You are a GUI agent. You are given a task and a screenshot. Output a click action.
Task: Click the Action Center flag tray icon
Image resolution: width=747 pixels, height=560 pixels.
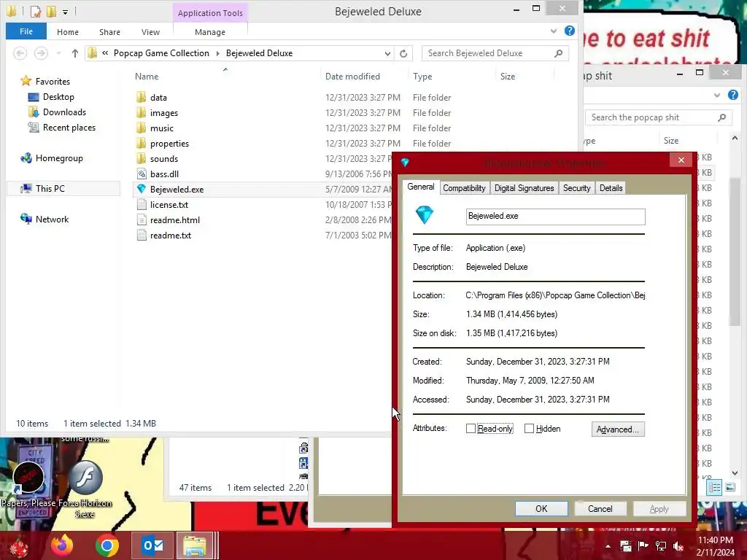pos(643,546)
